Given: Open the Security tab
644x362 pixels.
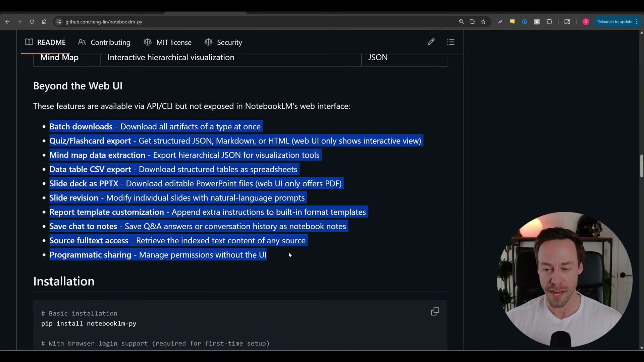Looking at the screenshot, I should (x=223, y=42).
